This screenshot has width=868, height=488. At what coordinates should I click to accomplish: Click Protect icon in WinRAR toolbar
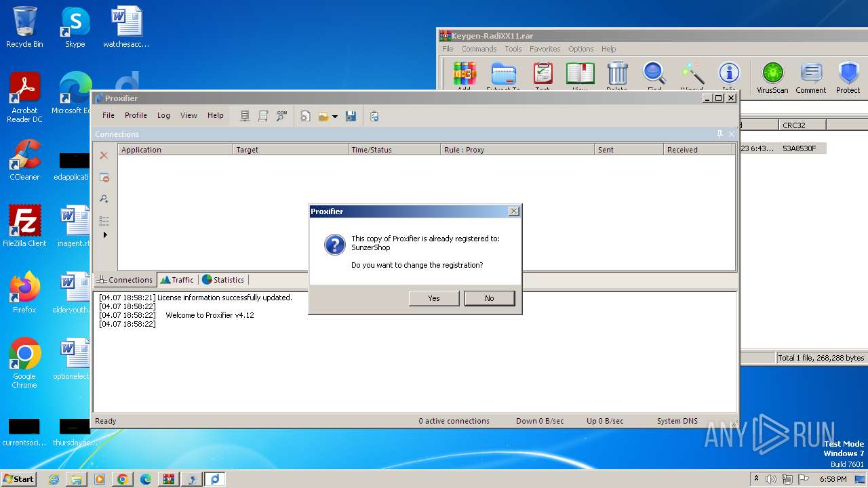(848, 78)
